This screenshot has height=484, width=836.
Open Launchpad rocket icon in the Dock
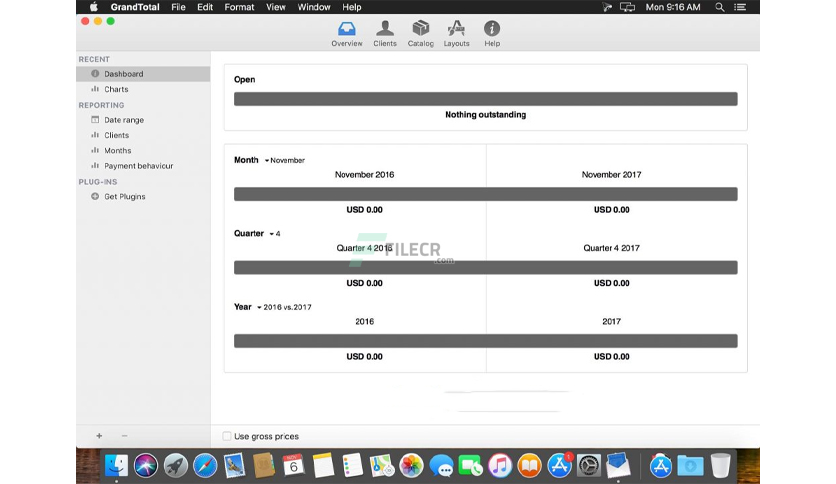[x=175, y=466]
